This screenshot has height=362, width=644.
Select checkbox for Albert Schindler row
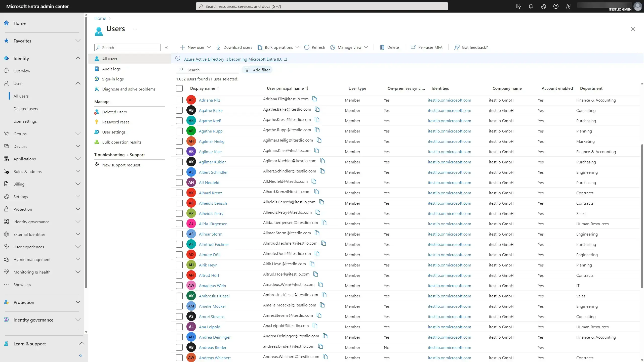click(179, 172)
